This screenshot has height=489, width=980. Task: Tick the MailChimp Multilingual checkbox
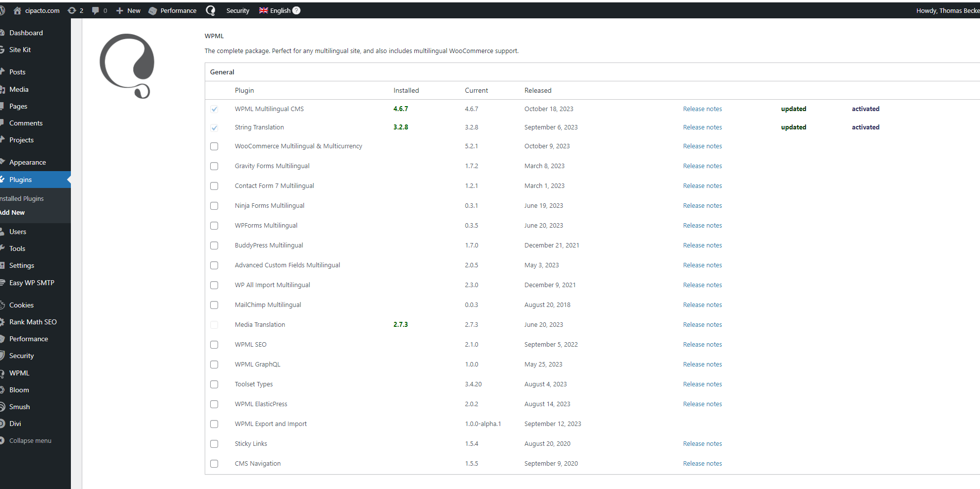coord(214,305)
